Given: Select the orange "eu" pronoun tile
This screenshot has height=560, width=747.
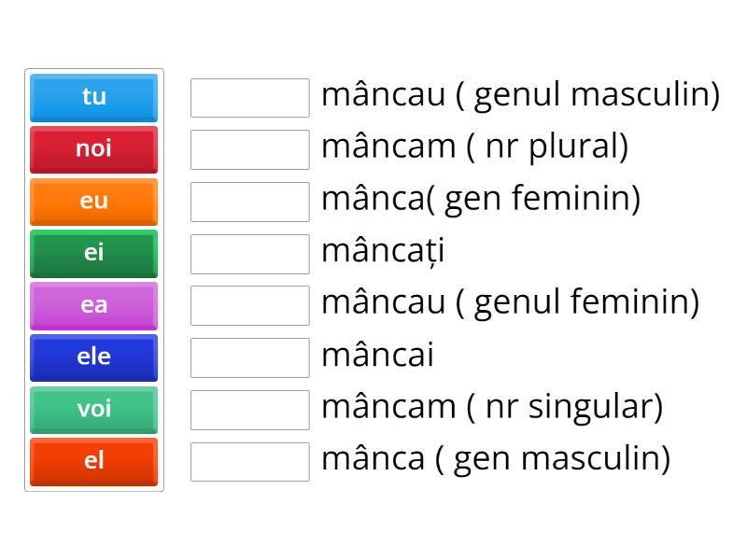Looking at the screenshot, I should (x=93, y=202).
